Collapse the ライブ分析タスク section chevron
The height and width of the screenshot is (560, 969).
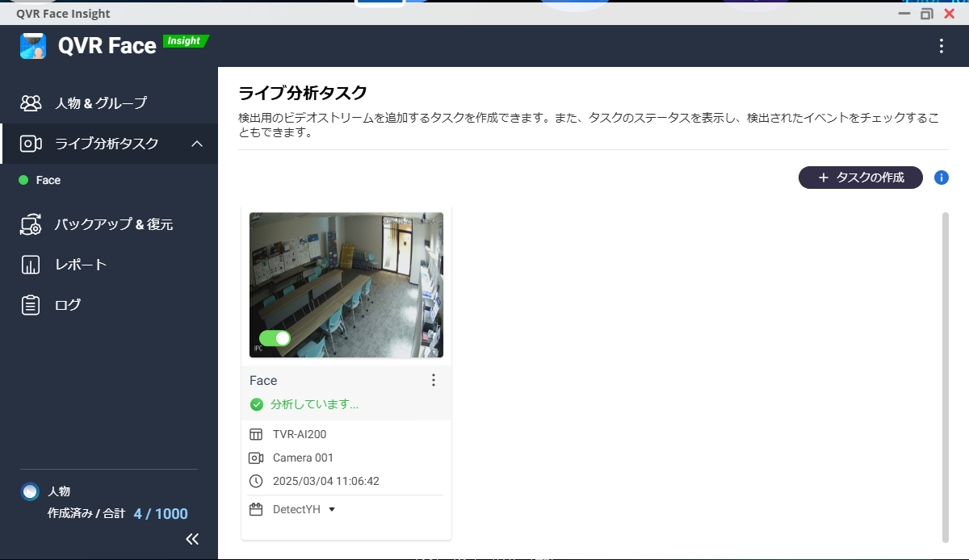[196, 144]
